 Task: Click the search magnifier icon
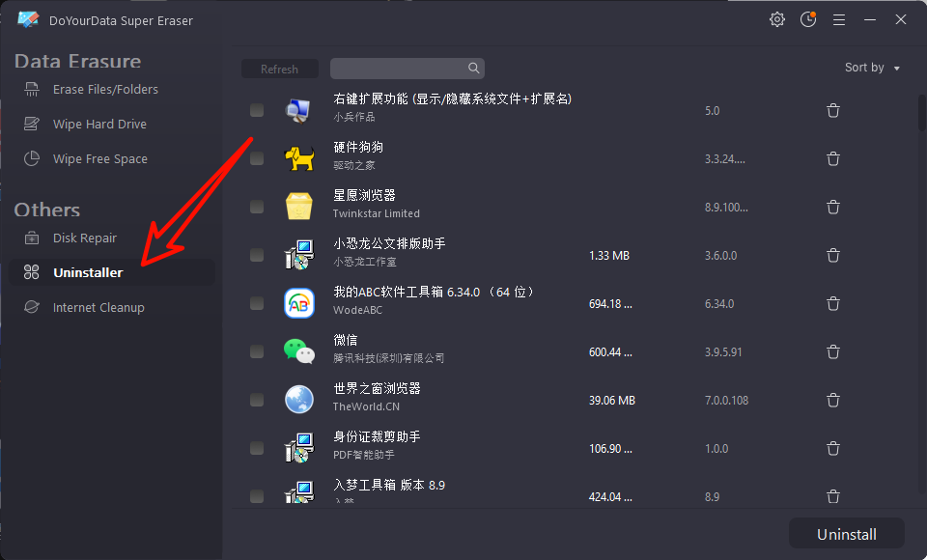473,68
